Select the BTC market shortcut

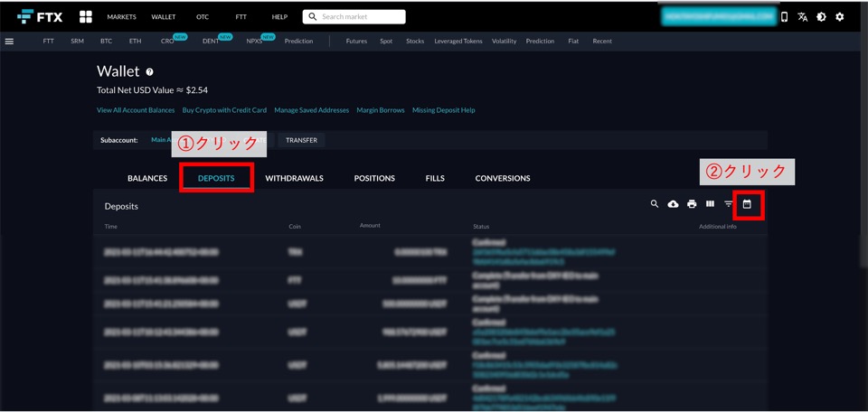click(107, 41)
